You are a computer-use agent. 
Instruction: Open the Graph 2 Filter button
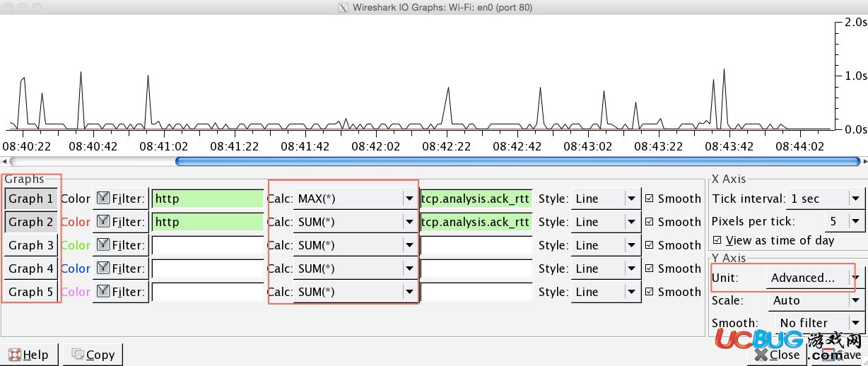[x=121, y=222]
